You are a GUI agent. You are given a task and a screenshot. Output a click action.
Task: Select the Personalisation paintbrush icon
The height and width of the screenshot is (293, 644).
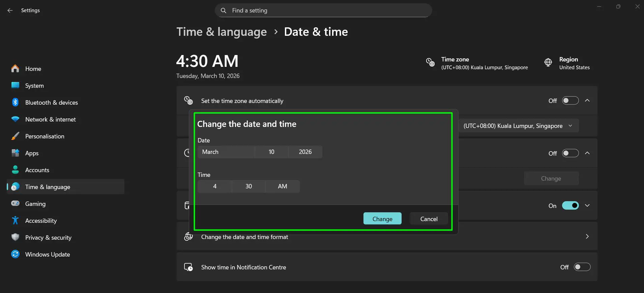15,136
